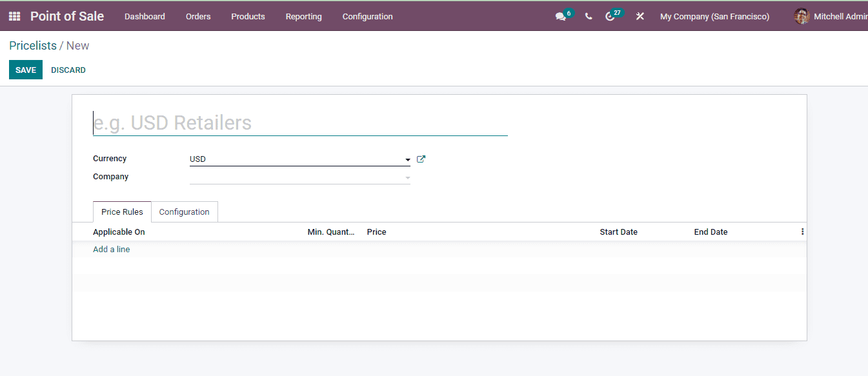Open the apps grid menu icon
The height and width of the screenshot is (376, 868).
point(14,17)
